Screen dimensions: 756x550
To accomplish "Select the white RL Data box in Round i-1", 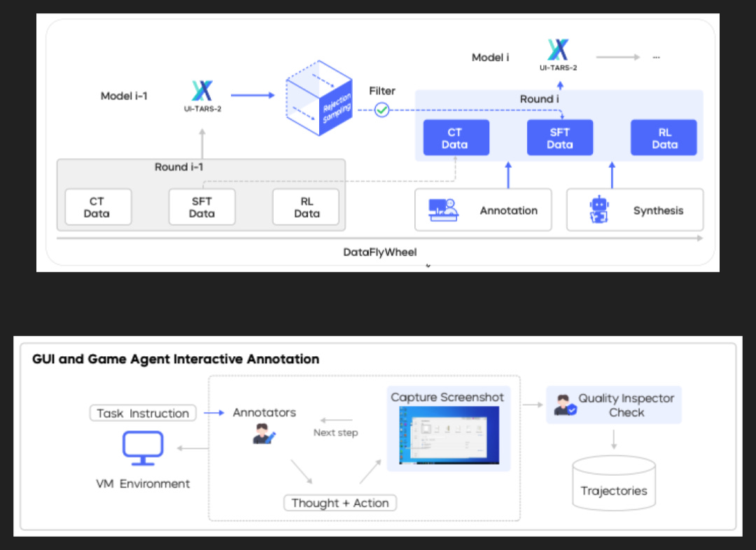I will [x=306, y=207].
